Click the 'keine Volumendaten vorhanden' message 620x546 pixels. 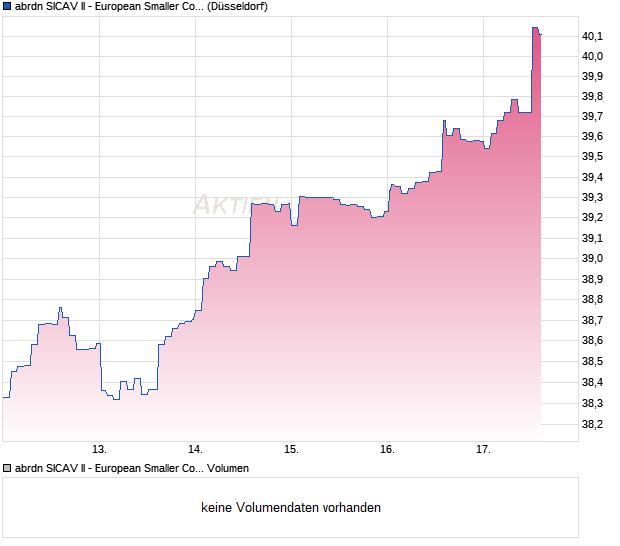point(291,508)
